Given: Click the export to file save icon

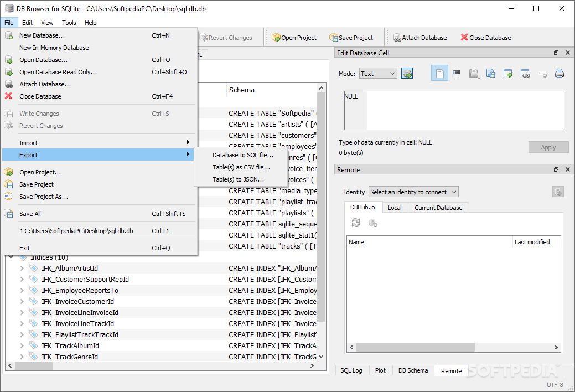Looking at the screenshot, I should tap(491, 74).
